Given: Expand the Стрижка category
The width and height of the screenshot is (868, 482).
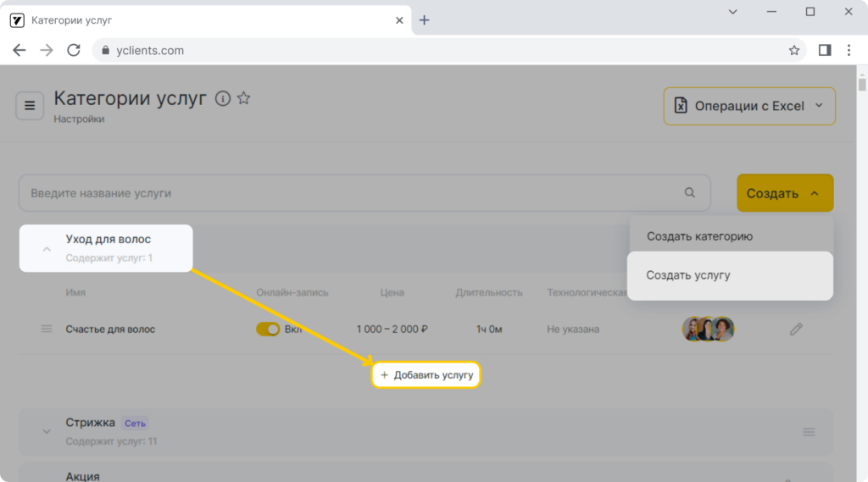Looking at the screenshot, I should click(47, 432).
